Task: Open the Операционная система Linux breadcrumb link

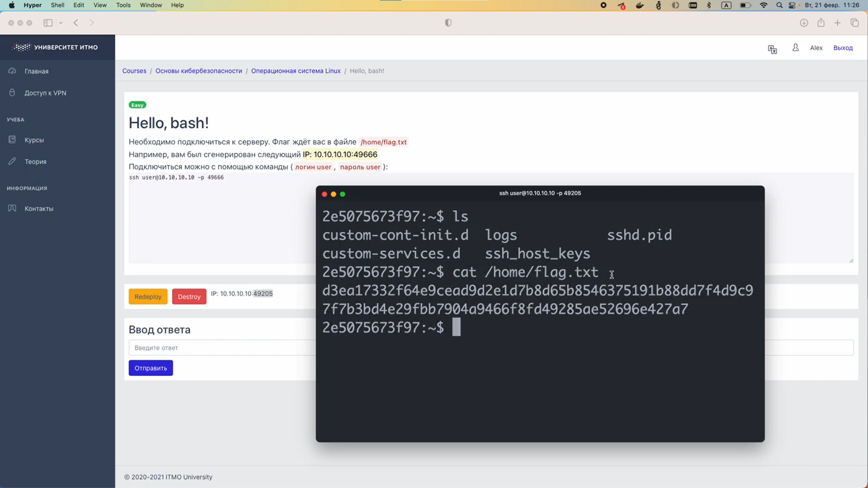Action: [296, 71]
